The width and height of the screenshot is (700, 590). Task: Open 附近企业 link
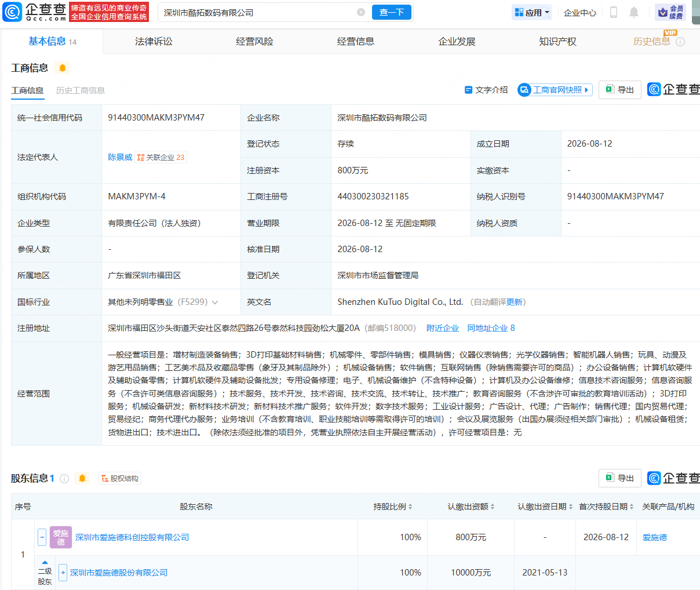(443, 328)
